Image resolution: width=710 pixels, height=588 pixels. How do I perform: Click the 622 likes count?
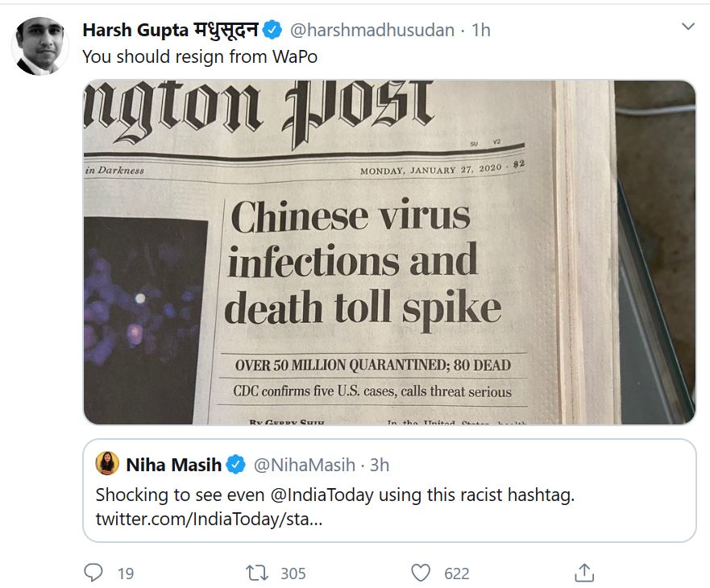(457, 573)
